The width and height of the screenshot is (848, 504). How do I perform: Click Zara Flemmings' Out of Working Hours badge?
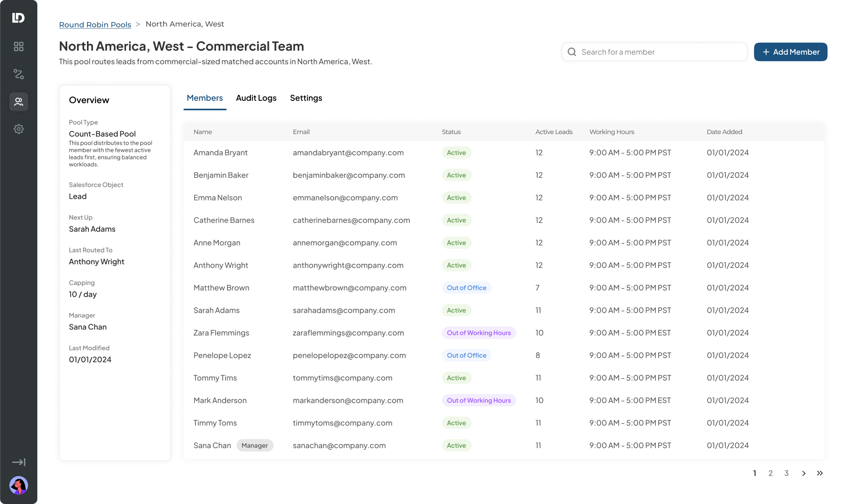click(479, 333)
